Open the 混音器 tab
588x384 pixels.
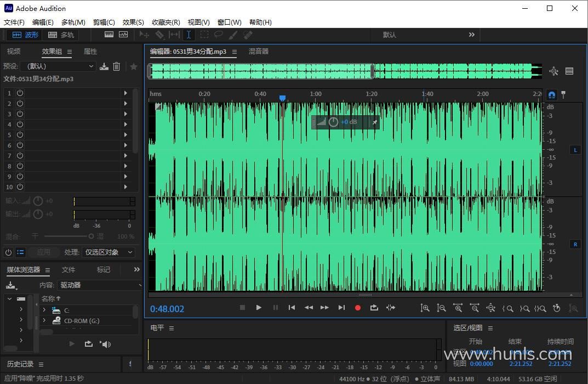tap(258, 52)
